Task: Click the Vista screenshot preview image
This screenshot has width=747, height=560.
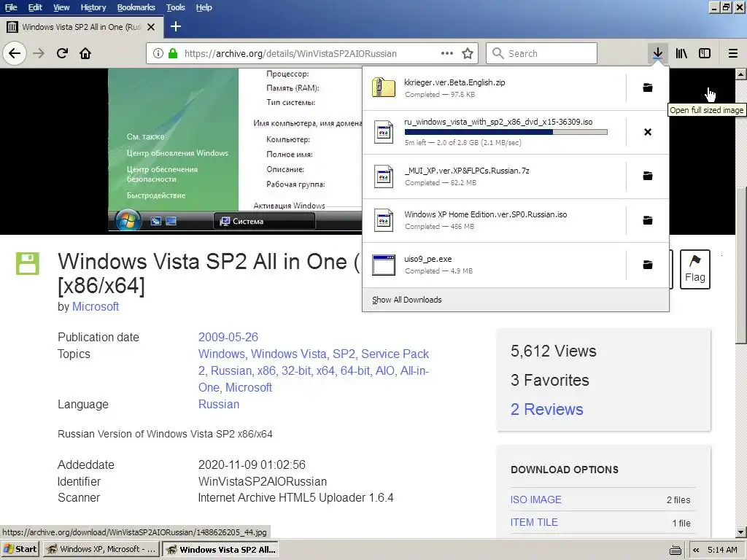Action: pos(235,150)
